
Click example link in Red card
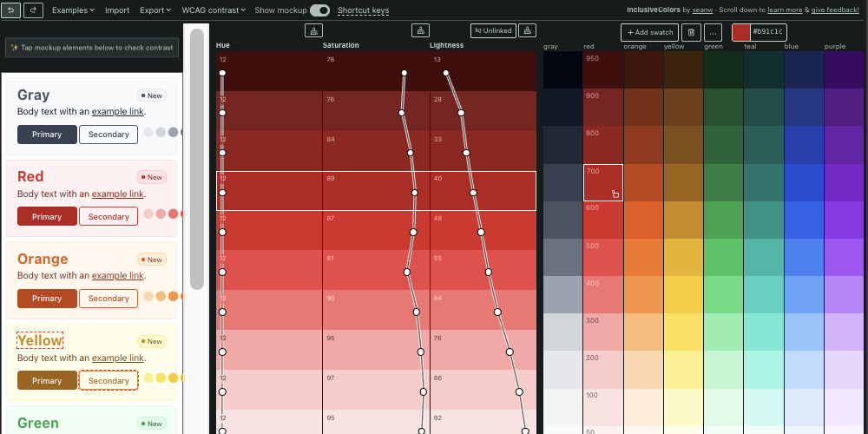[x=118, y=194]
